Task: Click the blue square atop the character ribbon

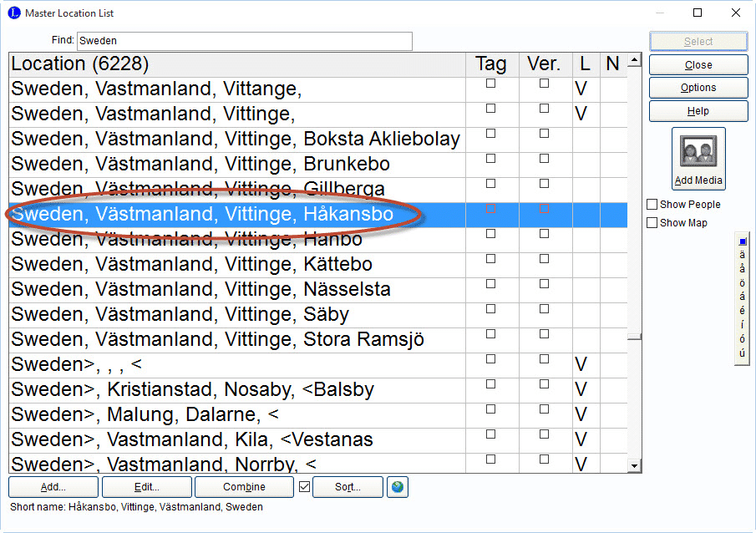Action: point(743,241)
